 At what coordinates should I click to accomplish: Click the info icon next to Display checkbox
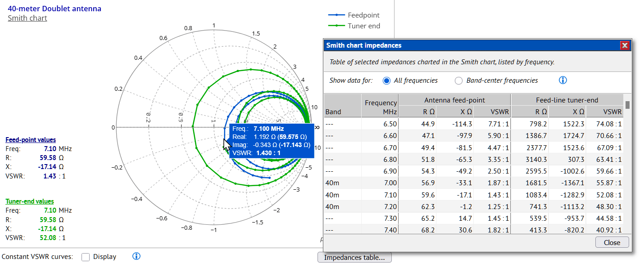coord(137,256)
